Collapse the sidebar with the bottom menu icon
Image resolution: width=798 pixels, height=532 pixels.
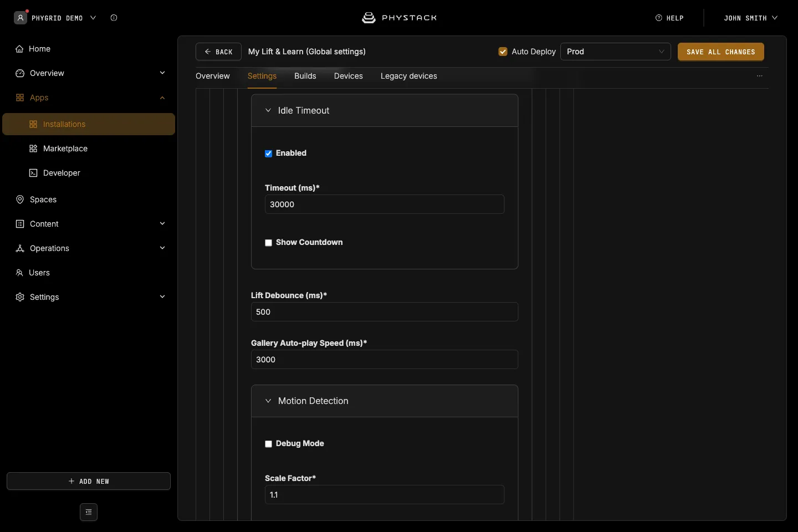[89, 512]
